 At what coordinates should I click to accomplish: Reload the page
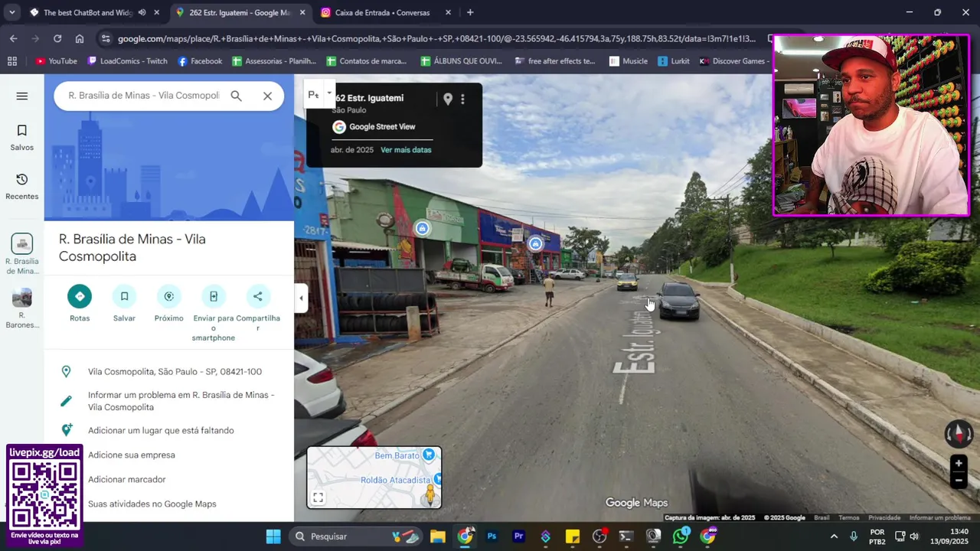click(x=57, y=38)
